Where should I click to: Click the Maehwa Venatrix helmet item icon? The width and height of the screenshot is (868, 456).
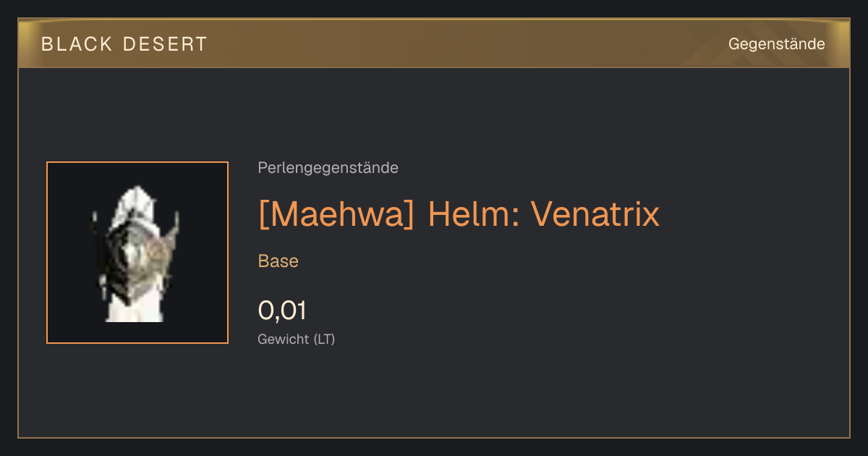click(x=137, y=253)
